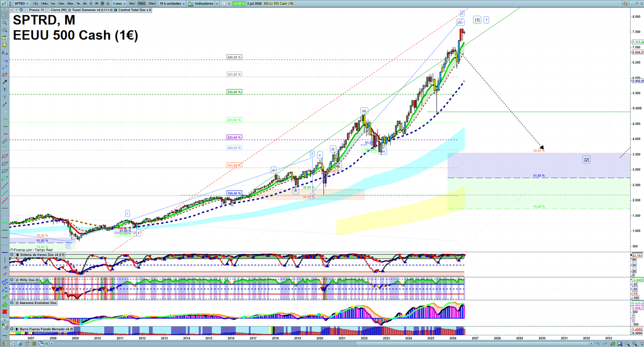The width and height of the screenshot is (644, 347).
Task: Open Barra Fuerza Fondo Mercado v4 label
Action: point(45,329)
